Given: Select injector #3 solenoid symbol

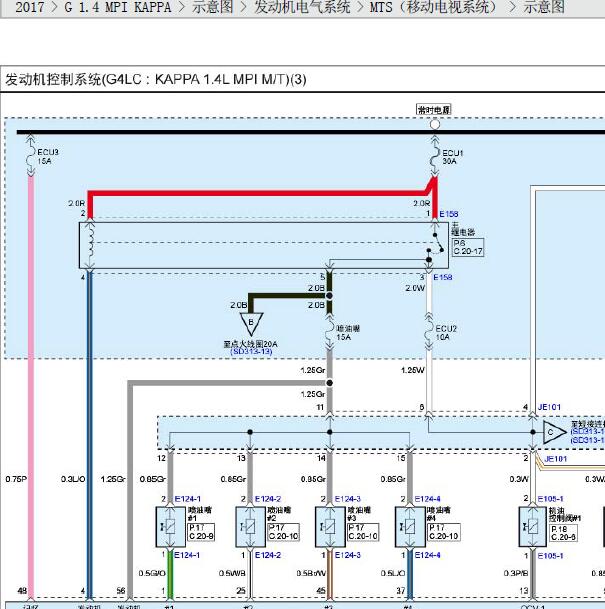Looking at the screenshot, I should coord(330,527).
